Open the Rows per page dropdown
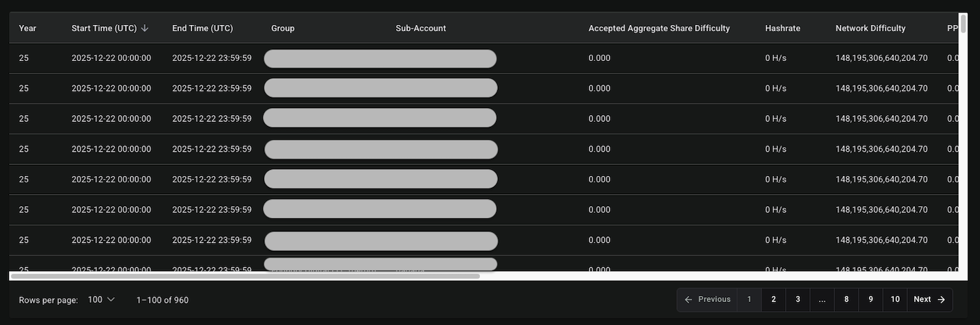The height and width of the screenshot is (325, 980). (101, 299)
